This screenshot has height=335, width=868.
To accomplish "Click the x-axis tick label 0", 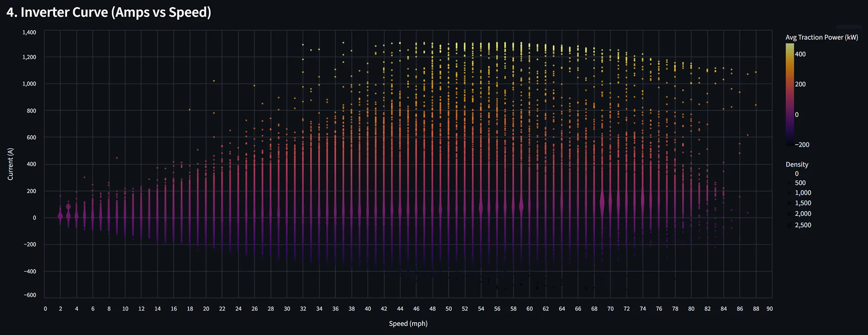I will coord(45,309).
